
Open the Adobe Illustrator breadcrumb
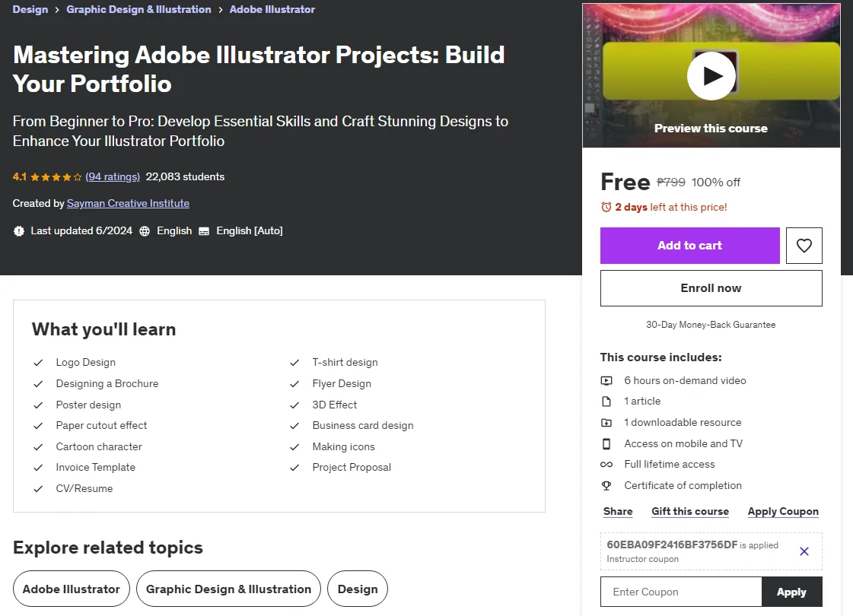pyautogui.click(x=272, y=9)
